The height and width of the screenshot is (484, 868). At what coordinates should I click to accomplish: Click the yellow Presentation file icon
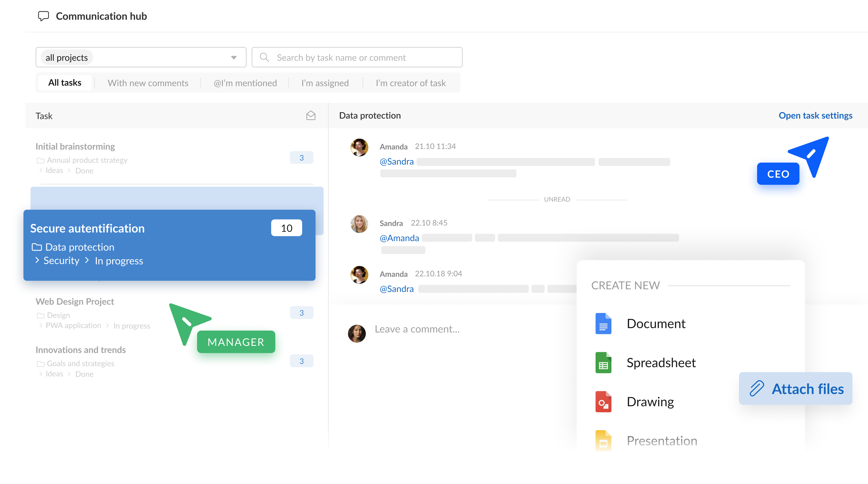pyautogui.click(x=603, y=440)
